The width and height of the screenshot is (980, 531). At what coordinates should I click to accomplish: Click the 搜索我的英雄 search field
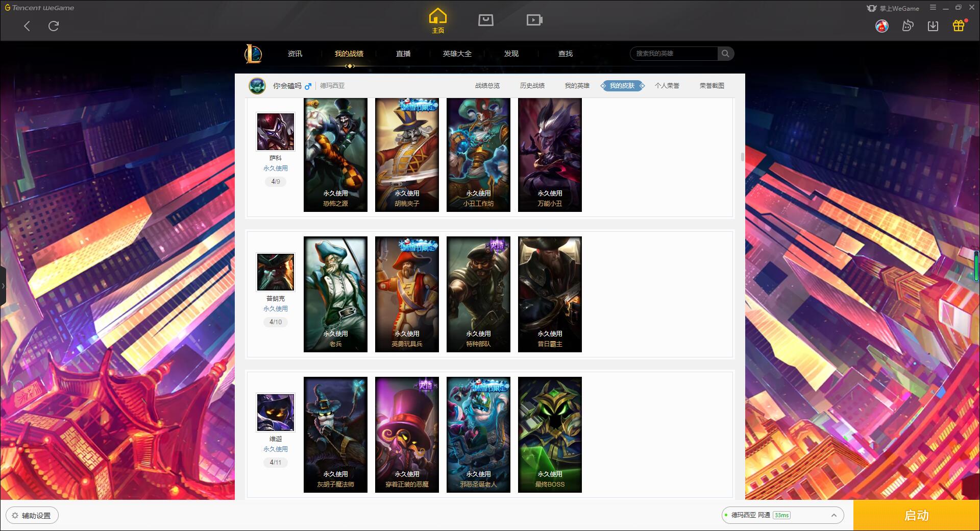pyautogui.click(x=674, y=54)
